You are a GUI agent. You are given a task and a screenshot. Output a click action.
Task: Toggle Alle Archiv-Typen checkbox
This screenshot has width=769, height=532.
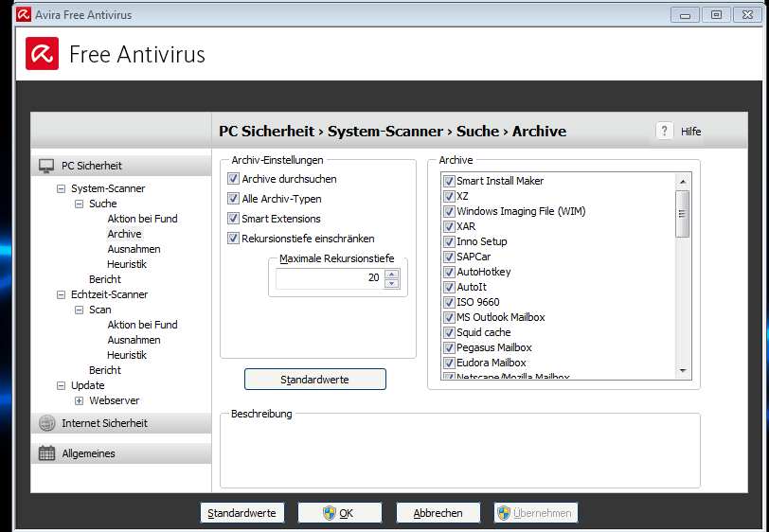tap(233, 199)
